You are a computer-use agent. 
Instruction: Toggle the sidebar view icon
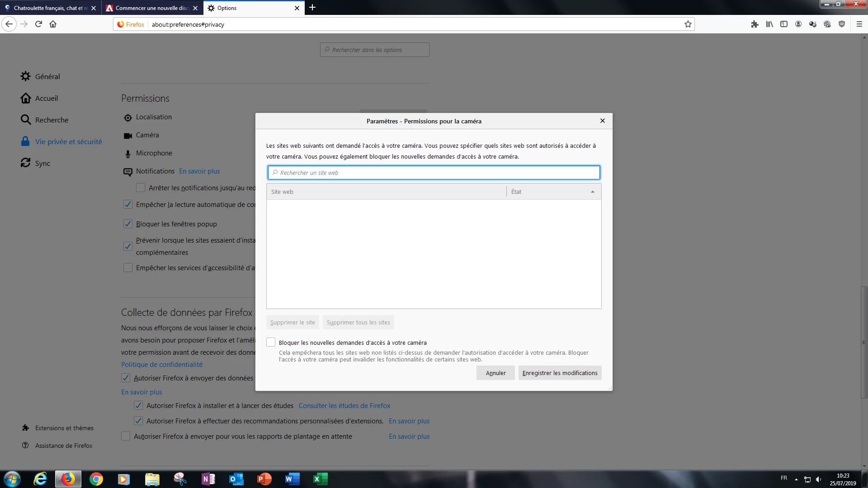coord(784,24)
